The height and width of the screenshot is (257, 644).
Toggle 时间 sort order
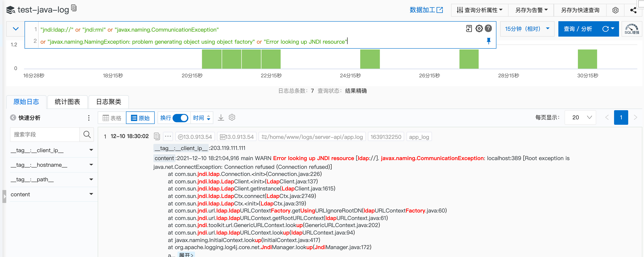tap(202, 118)
